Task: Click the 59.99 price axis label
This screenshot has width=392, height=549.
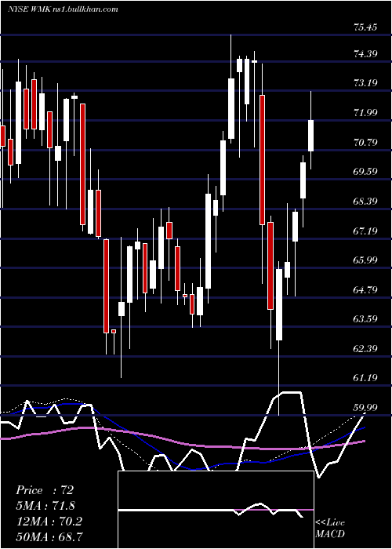Action: click(365, 408)
